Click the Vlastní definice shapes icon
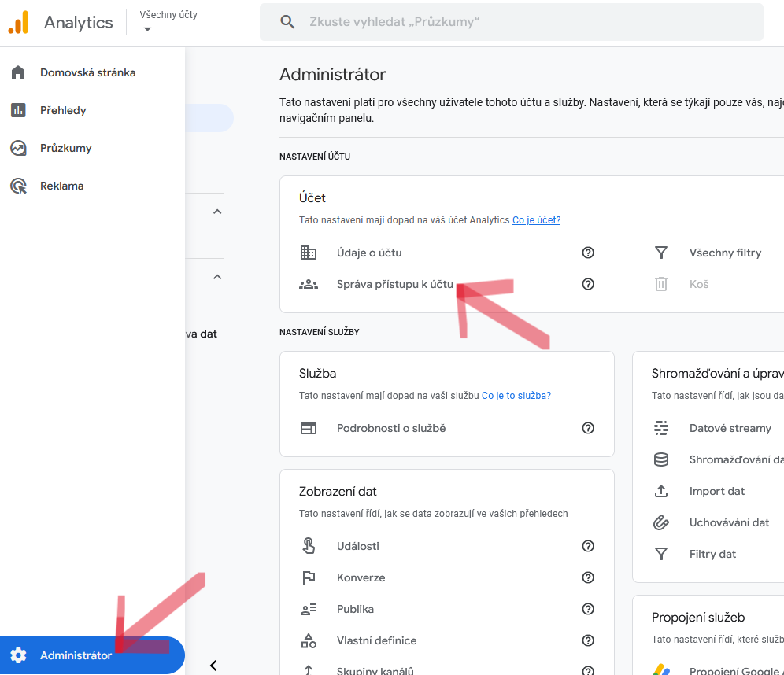Image resolution: width=784 pixels, height=675 pixels. (308, 640)
